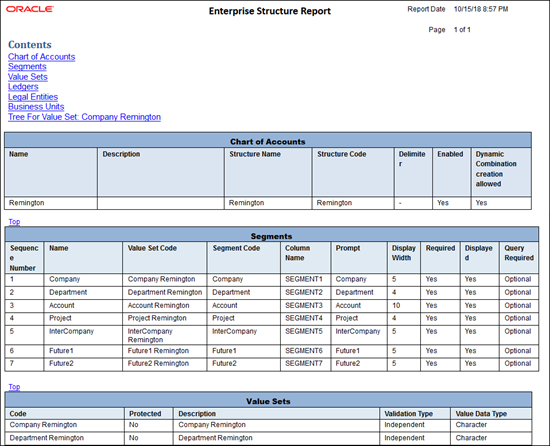Jump to the Segments section link

pyautogui.click(x=27, y=67)
